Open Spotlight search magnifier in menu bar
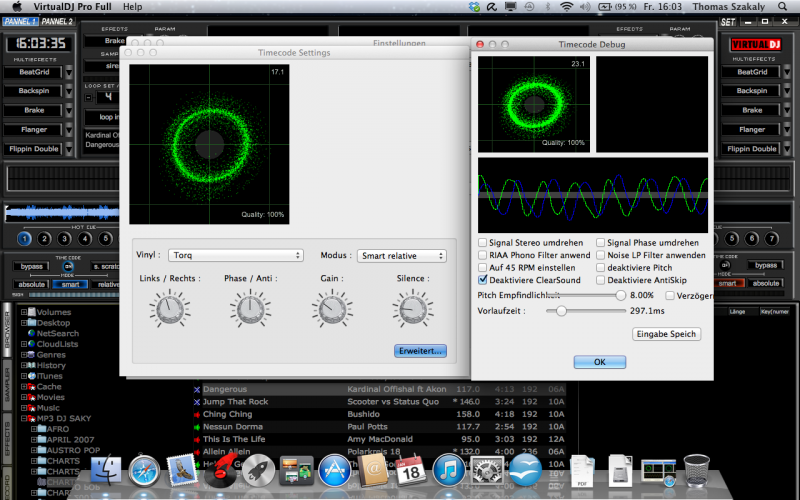The height and width of the screenshot is (500, 800). [x=783, y=7]
